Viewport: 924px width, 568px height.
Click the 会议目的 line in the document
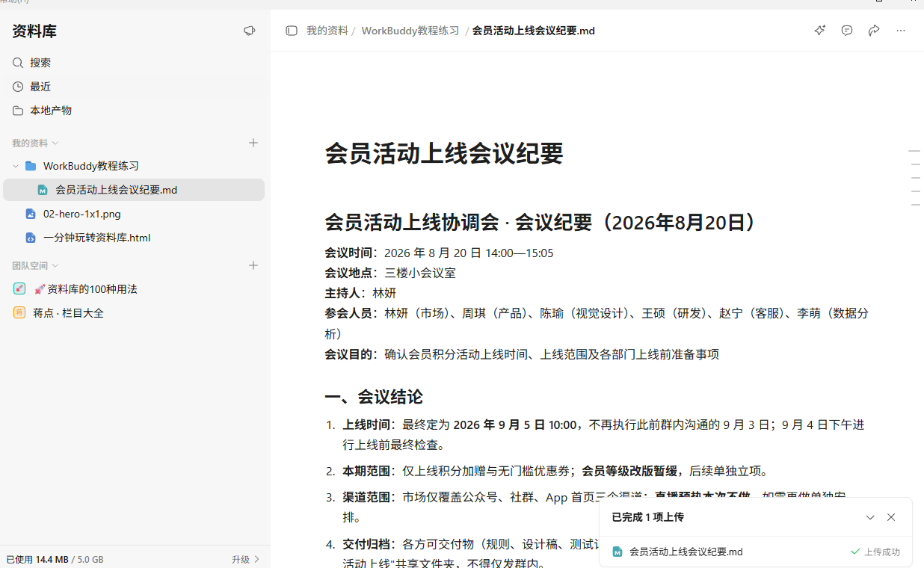pyautogui.click(x=522, y=354)
